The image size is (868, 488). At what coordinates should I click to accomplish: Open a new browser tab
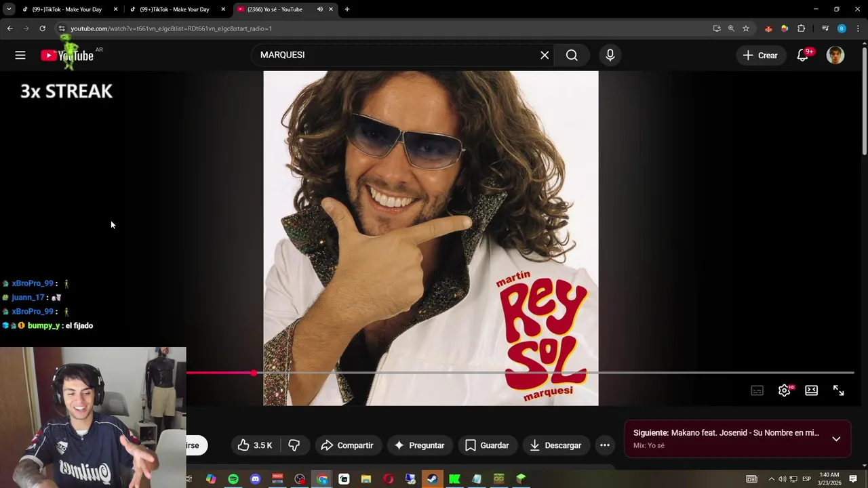(x=347, y=9)
